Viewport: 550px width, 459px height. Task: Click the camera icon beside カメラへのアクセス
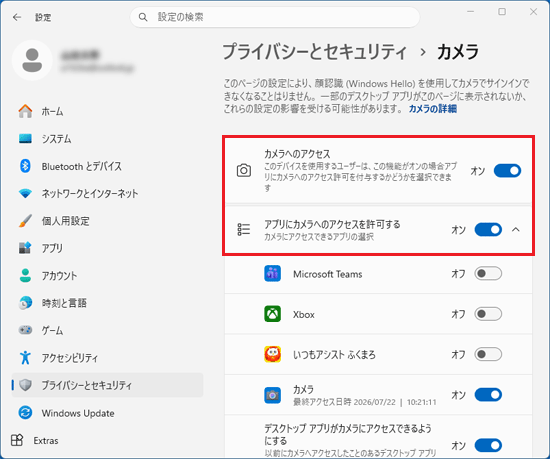[244, 170]
